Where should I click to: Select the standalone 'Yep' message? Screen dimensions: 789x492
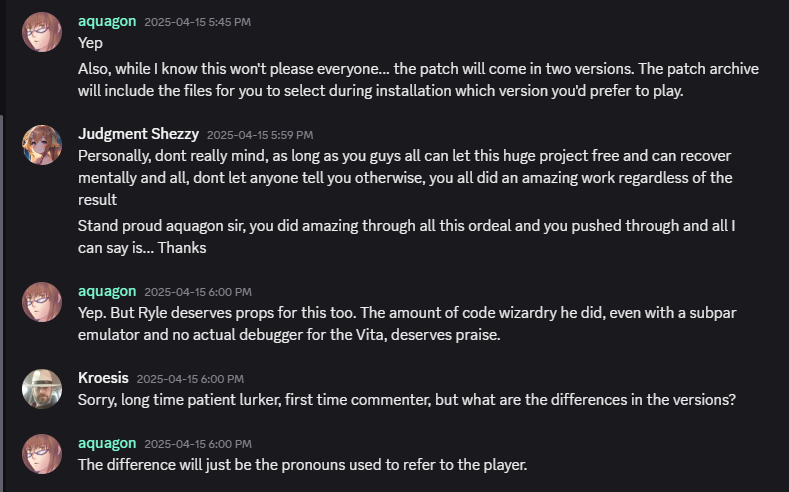[91, 43]
